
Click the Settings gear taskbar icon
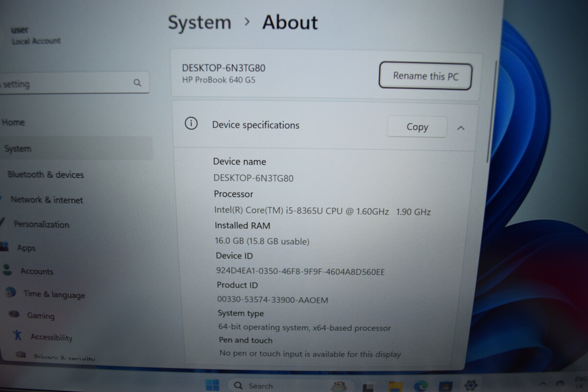click(x=471, y=385)
